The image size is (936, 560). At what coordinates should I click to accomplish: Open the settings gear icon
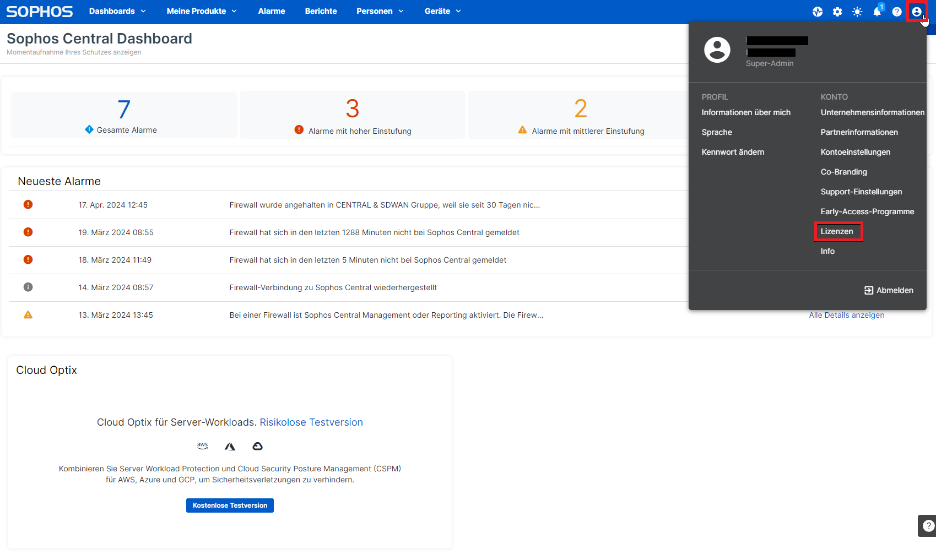pyautogui.click(x=837, y=12)
